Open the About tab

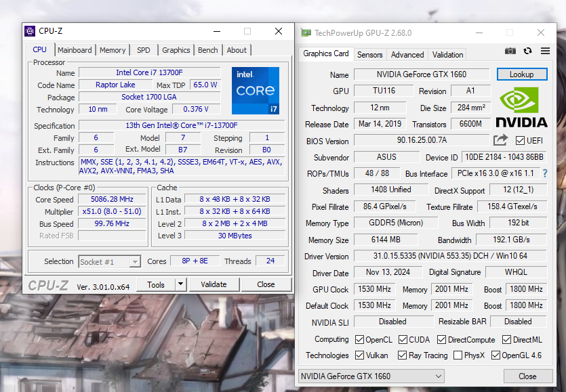(x=237, y=50)
